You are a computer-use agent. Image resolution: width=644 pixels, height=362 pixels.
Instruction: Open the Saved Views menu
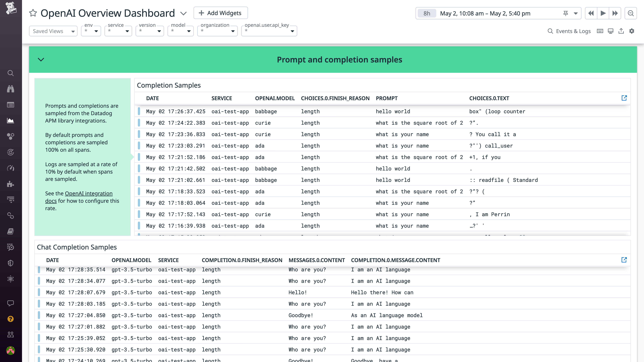[53, 31]
